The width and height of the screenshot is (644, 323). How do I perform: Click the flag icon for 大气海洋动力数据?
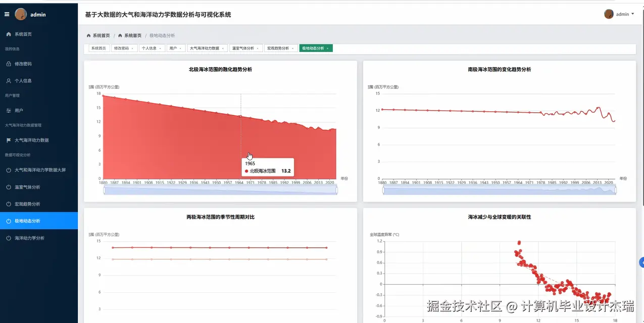[9, 140]
